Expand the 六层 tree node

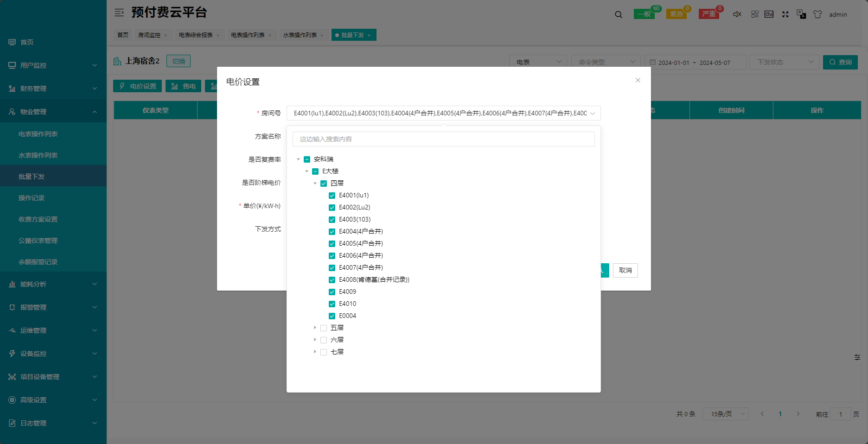coord(315,340)
